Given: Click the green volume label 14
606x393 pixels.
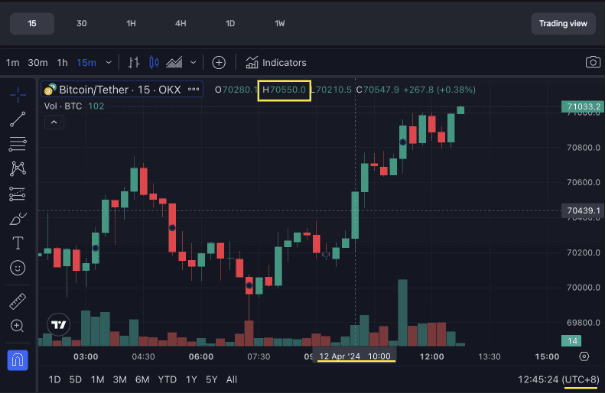Looking at the screenshot, I should tap(571, 341).
